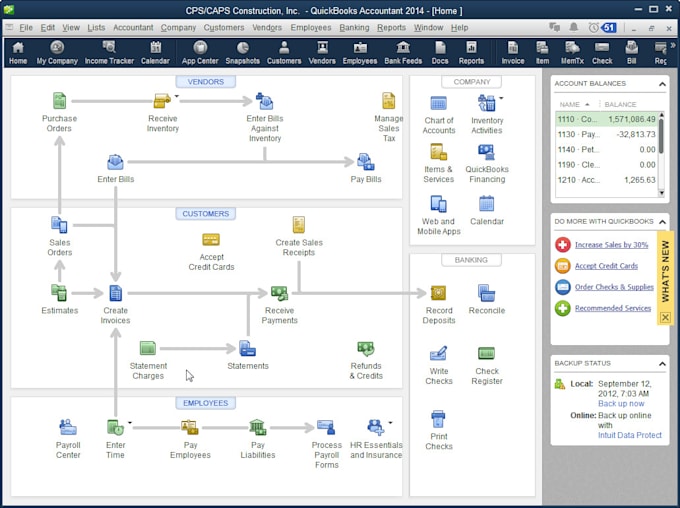
Task: Click Print Checks icon
Action: 438,419
